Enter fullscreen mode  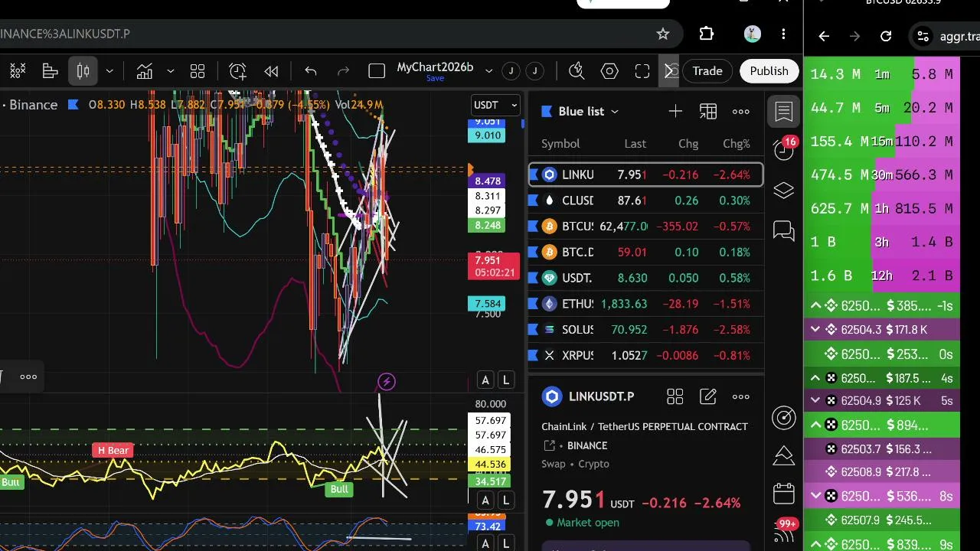click(642, 71)
